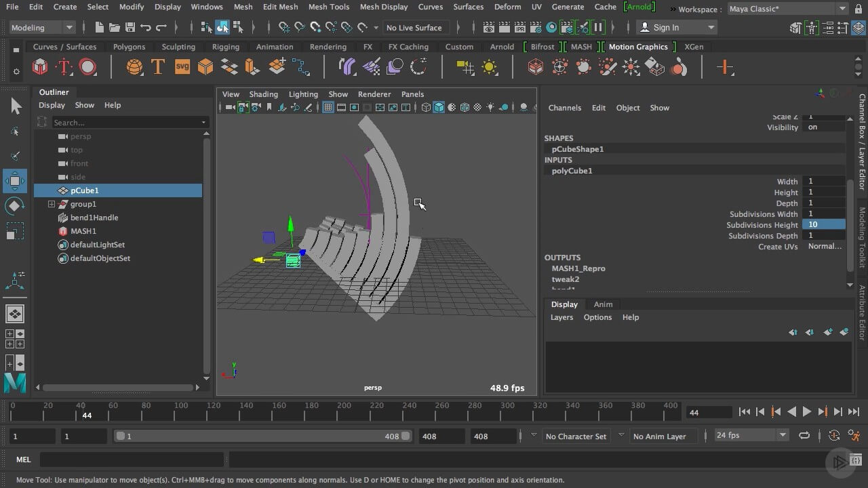Viewport: 868px width, 488px height.
Task: Toggle the Visibility on value
Action: pyautogui.click(x=823, y=127)
